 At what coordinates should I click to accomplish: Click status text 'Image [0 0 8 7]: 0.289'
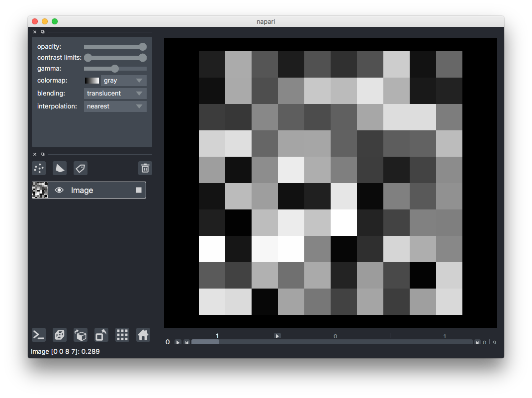(x=65, y=351)
